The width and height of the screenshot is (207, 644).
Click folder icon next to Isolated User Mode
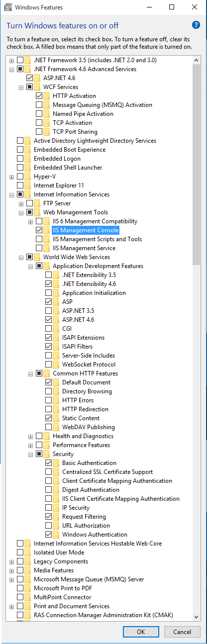[28, 552]
